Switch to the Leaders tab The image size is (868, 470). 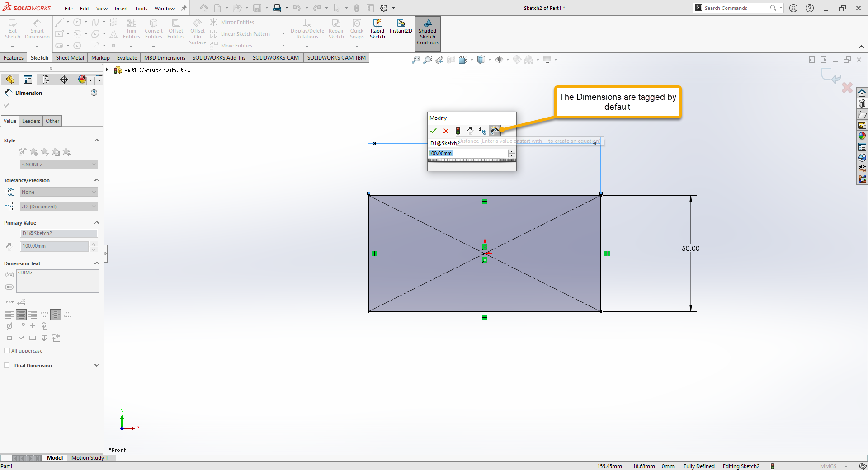[x=31, y=121]
